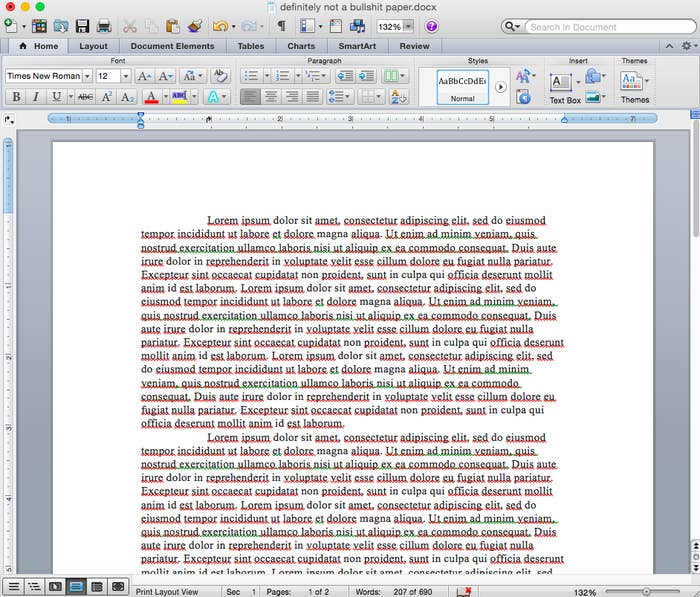The image size is (700, 597).
Task: Click the Search in Document field
Action: (x=609, y=27)
